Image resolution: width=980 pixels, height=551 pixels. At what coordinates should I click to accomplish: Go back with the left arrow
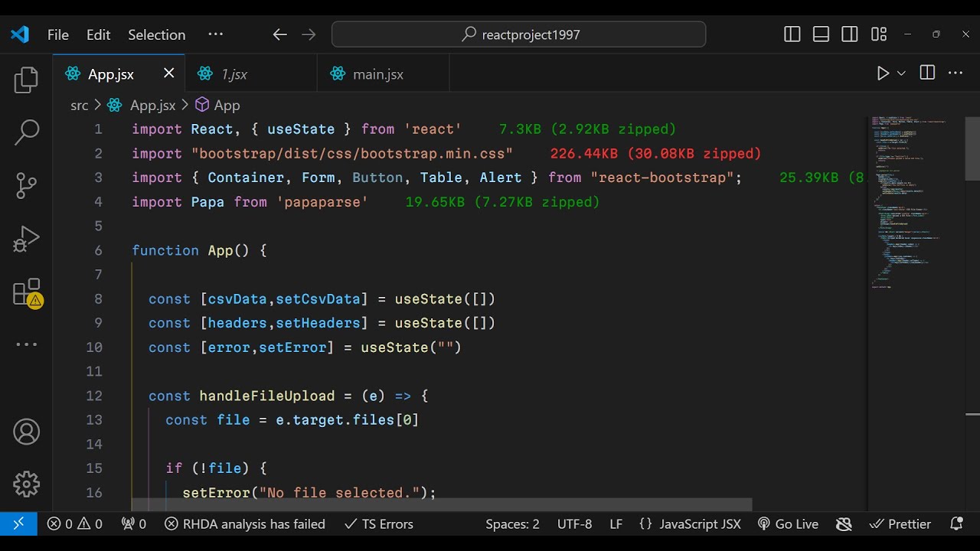279,34
